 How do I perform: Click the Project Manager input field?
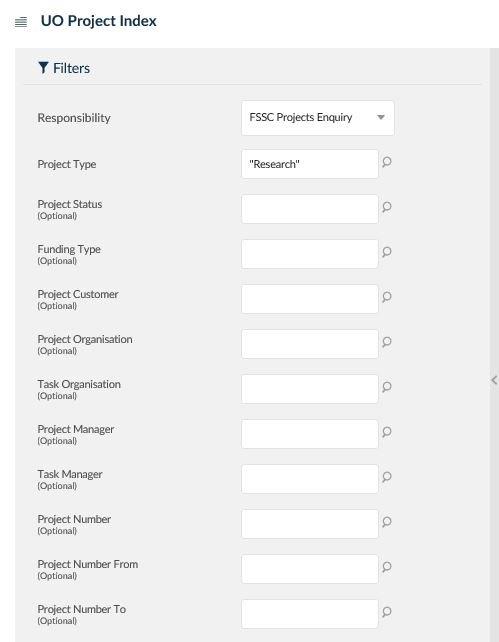coord(310,434)
